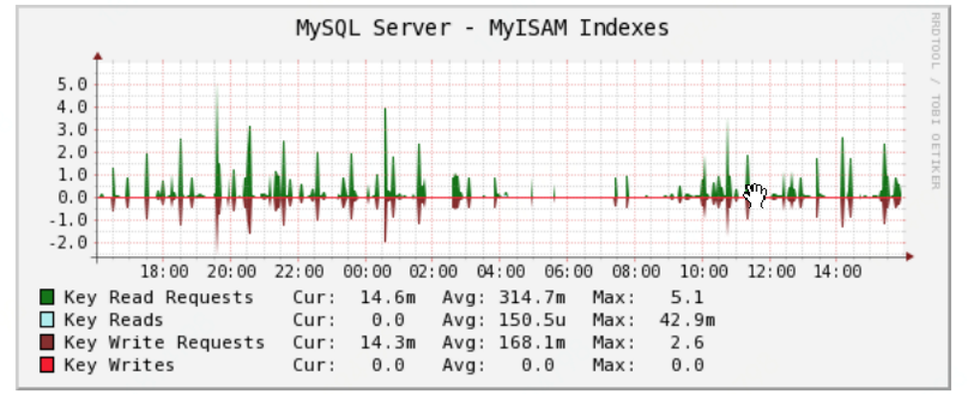Click the Key Reads light-blue legend swatch
The height and width of the screenshot is (395, 980).
tap(47, 320)
